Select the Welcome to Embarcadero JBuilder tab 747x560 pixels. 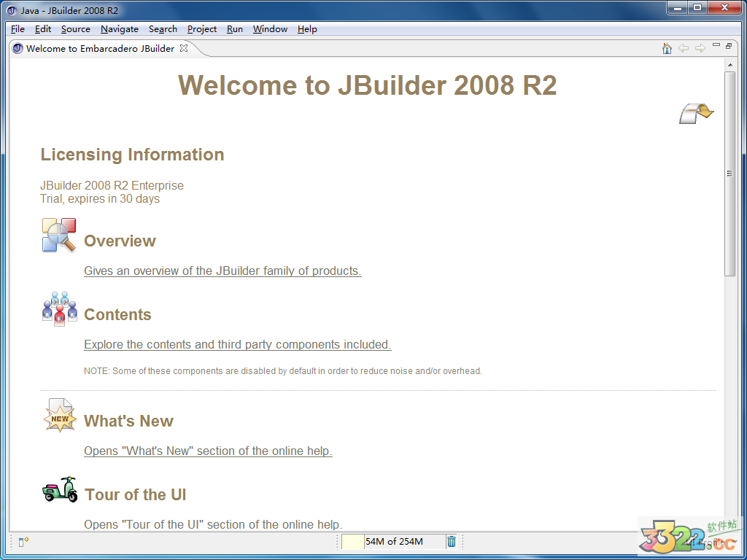(x=100, y=48)
